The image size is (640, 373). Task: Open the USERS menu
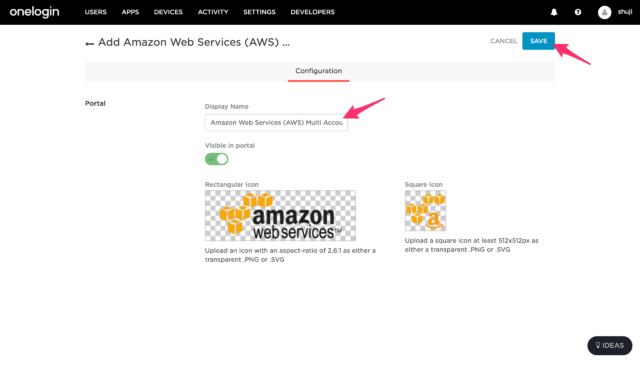(96, 12)
